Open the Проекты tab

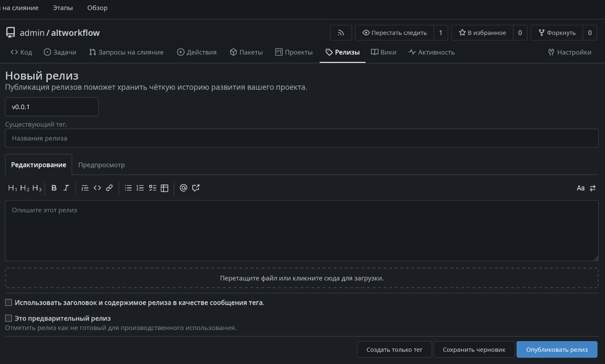pos(294,52)
